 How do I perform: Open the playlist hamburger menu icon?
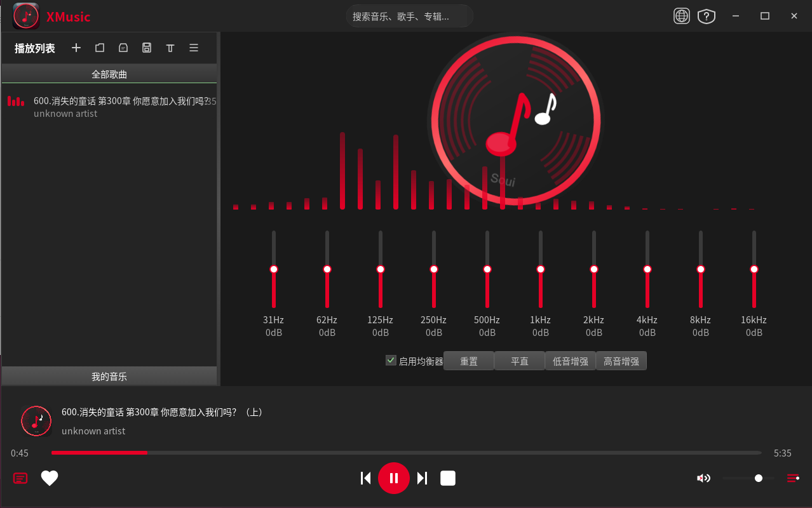(194, 48)
